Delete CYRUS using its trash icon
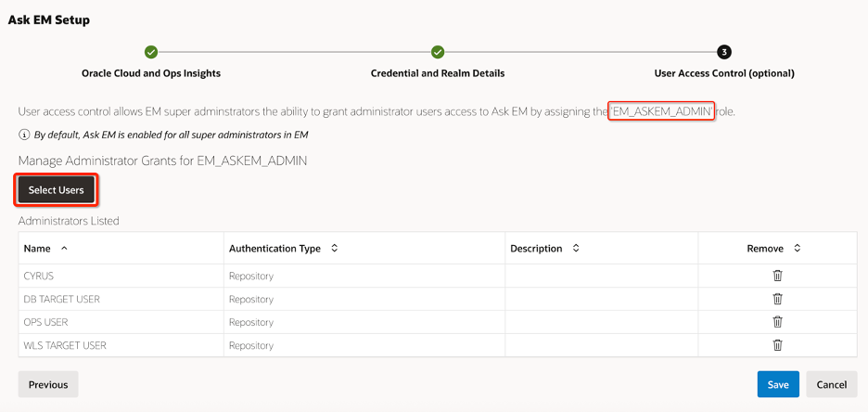Viewport: 868px width, 412px height. click(777, 276)
